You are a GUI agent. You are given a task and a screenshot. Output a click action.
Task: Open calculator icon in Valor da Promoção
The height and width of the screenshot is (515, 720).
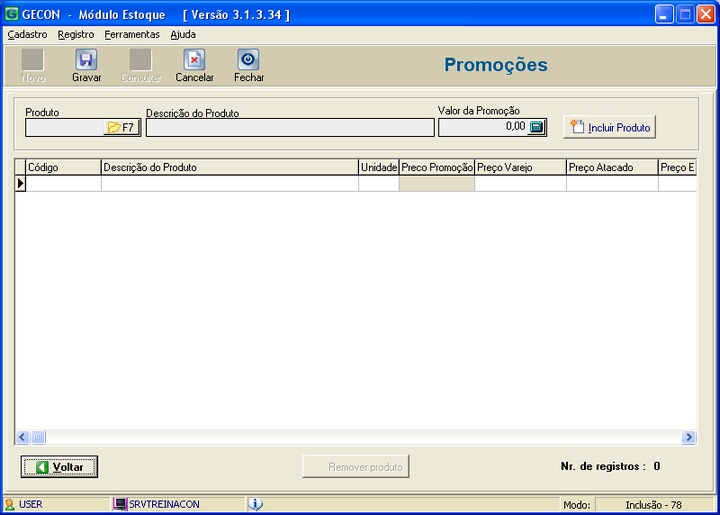[x=536, y=127]
